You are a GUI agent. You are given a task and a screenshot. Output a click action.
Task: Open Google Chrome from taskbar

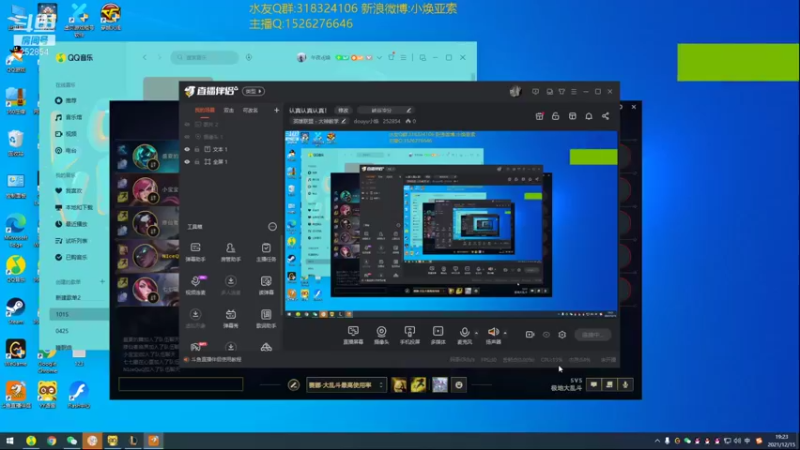click(x=52, y=441)
